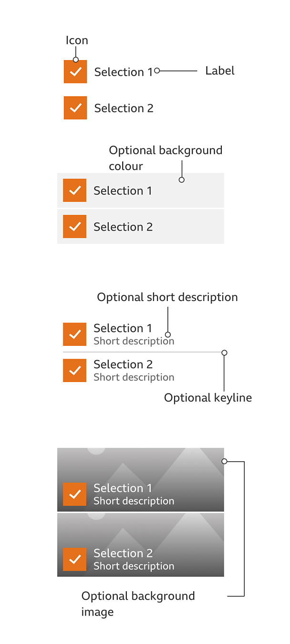Uncheck the plain Selection 2 checkbox
This screenshot has height=644, width=290.
coord(75,108)
